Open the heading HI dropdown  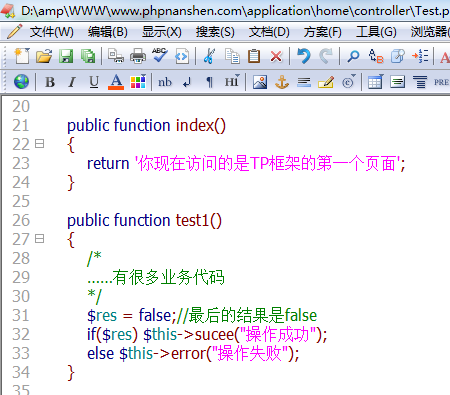(232, 82)
